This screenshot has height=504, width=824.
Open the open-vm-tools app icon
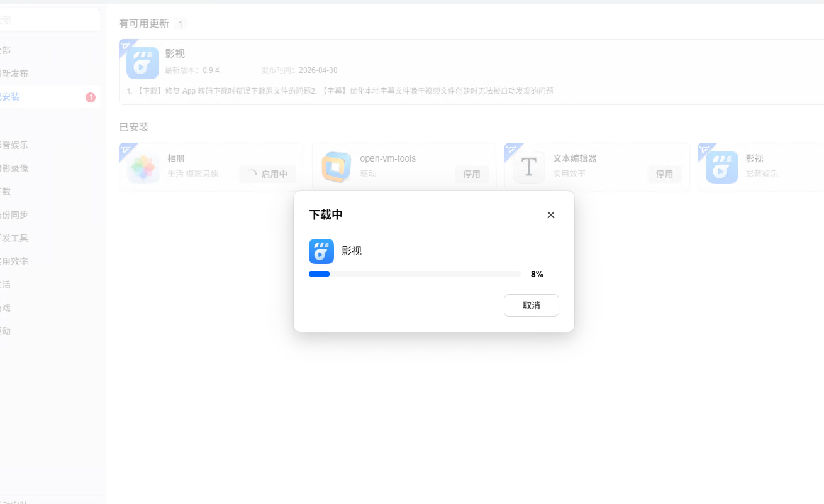[336, 167]
